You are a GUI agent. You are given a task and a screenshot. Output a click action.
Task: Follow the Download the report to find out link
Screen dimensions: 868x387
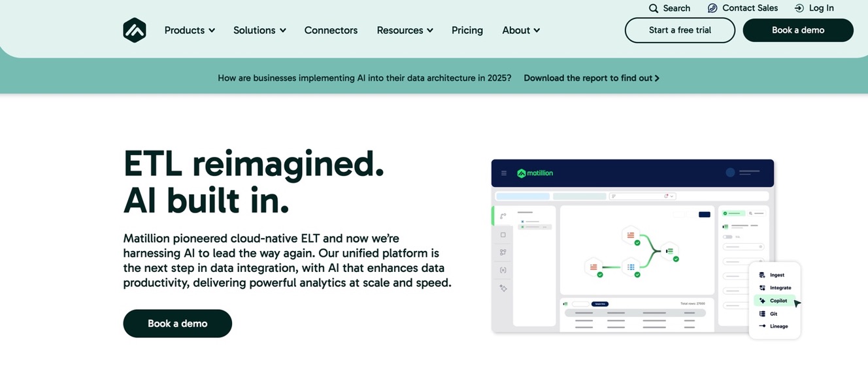point(592,78)
